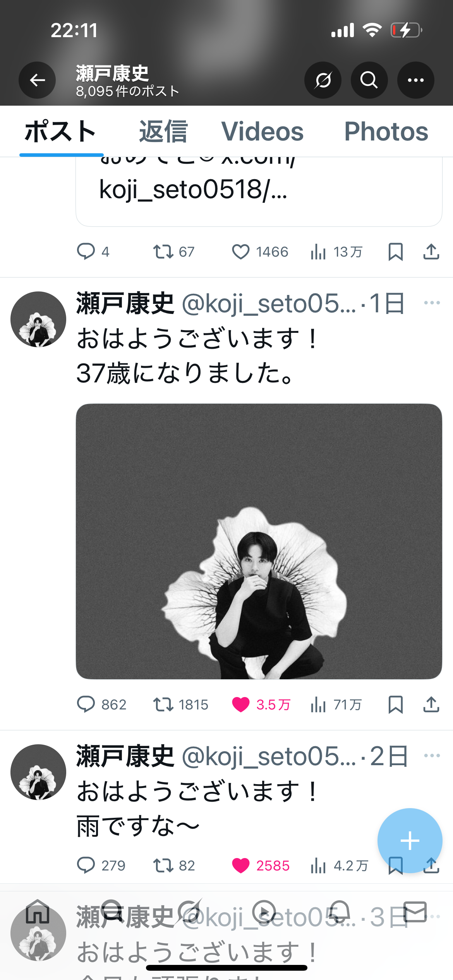Share the post with 13万 views
This screenshot has width=453, height=980.
click(431, 252)
